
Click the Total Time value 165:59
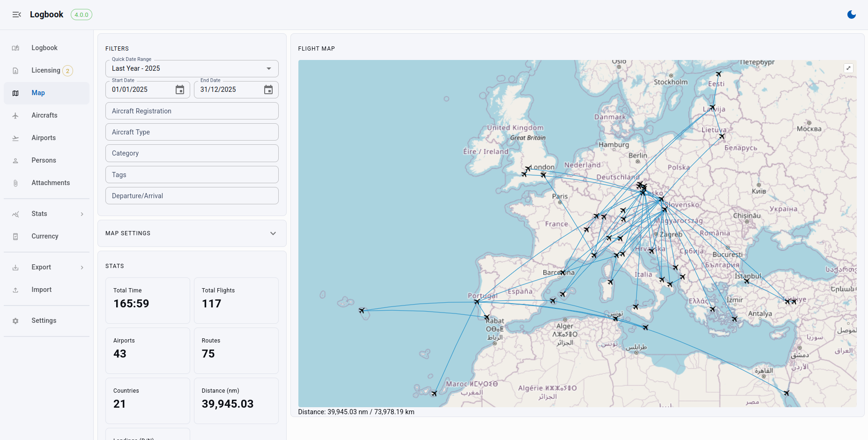point(131,304)
